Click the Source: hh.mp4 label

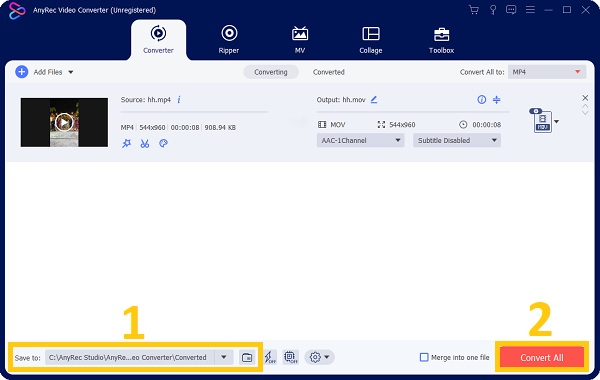tap(146, 99)
